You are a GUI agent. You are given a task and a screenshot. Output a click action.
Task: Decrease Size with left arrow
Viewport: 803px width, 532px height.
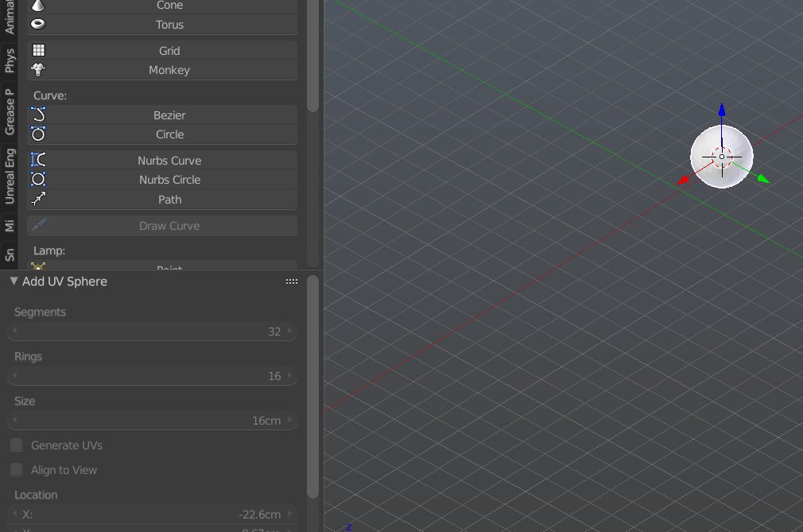pos(14,421)
